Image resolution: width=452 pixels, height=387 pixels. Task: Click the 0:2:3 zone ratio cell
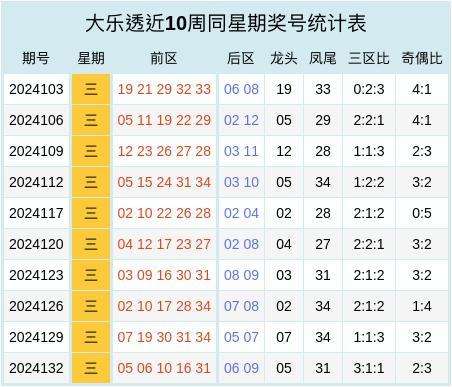369,89
